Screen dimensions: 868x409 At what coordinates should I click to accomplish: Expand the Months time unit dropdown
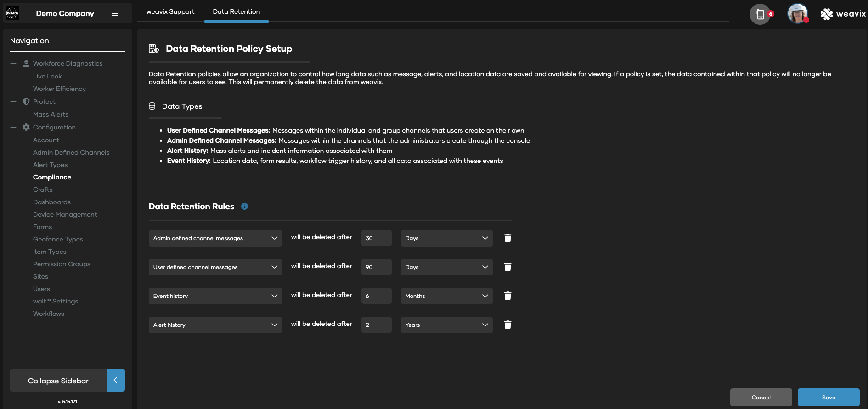tap(446, 296)
